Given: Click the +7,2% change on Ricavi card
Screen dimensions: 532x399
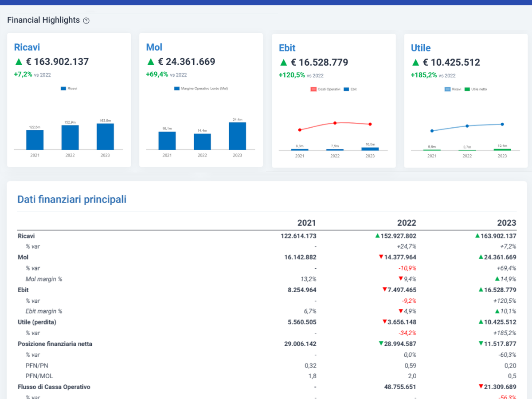Looking at the screenshot, I should coord(23,74).
